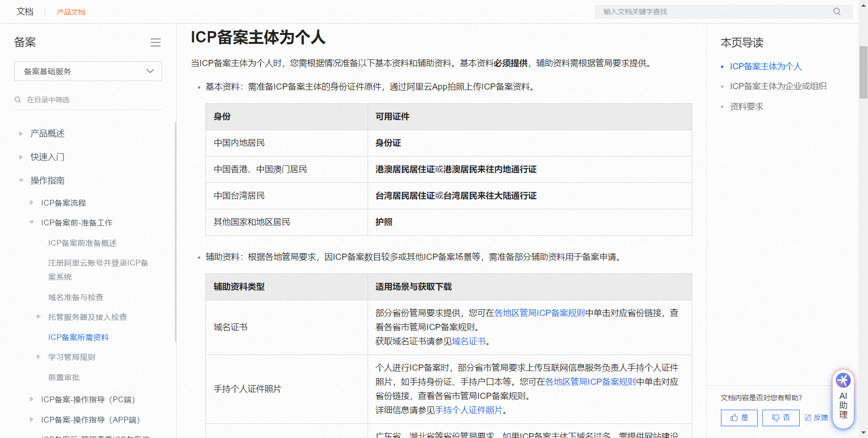
Task: Toggle the sidebar hamburger menu icon
Action: 156,42
